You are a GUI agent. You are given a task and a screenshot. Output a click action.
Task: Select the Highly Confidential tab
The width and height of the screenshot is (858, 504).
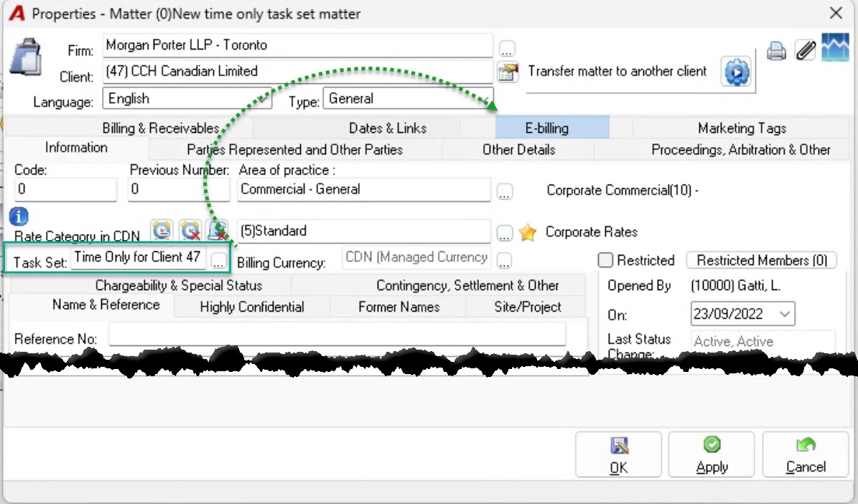coord(252,307)
